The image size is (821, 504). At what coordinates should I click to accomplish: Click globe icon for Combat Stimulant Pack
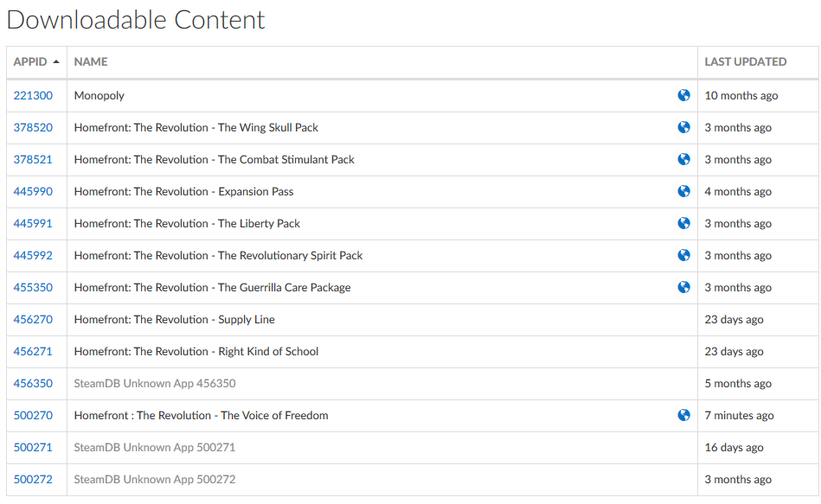tap(683, 159)
